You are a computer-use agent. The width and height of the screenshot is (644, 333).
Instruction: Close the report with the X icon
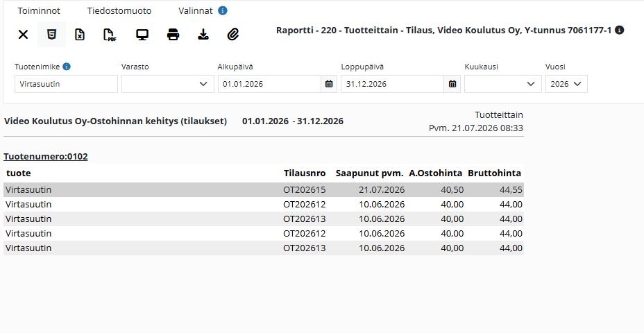coord(24,35)
